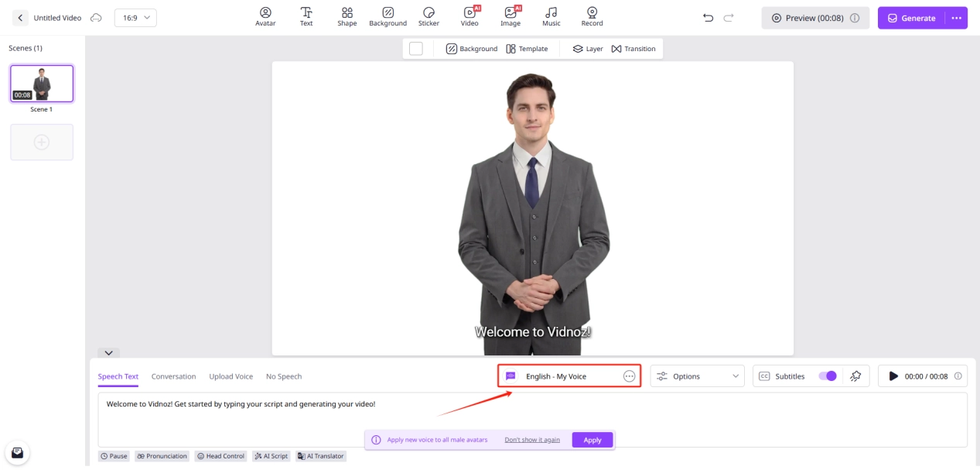Toggle the Subtitles switch off
Screen dimensions: 980x470
(827, 376)
